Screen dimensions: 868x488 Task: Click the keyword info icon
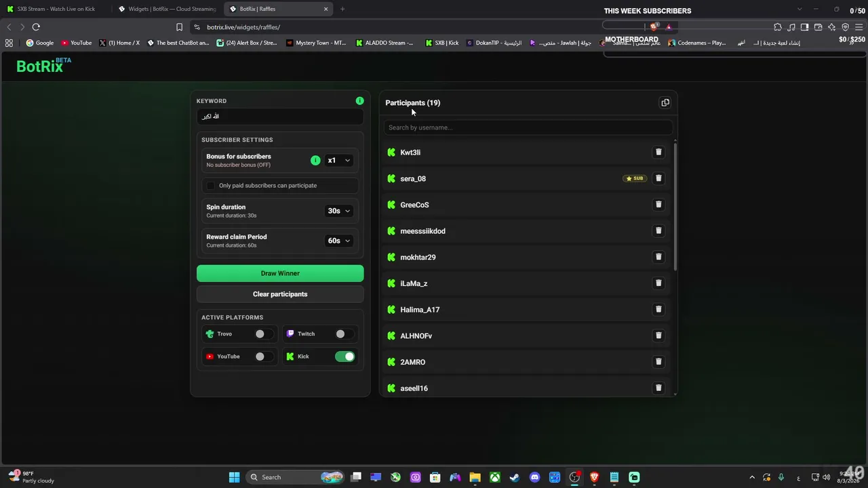(360, 101)
